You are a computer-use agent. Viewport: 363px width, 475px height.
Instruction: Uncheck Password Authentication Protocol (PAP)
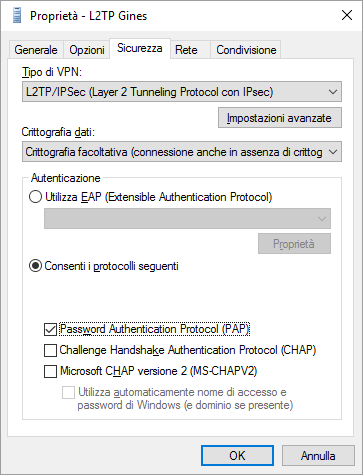pos(50,329)
